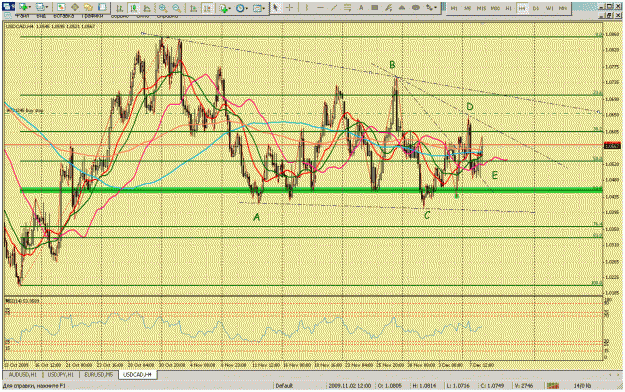625x392 pixels.
Task: Toggle chart shift from right border
Action: (x=207, y=8)
